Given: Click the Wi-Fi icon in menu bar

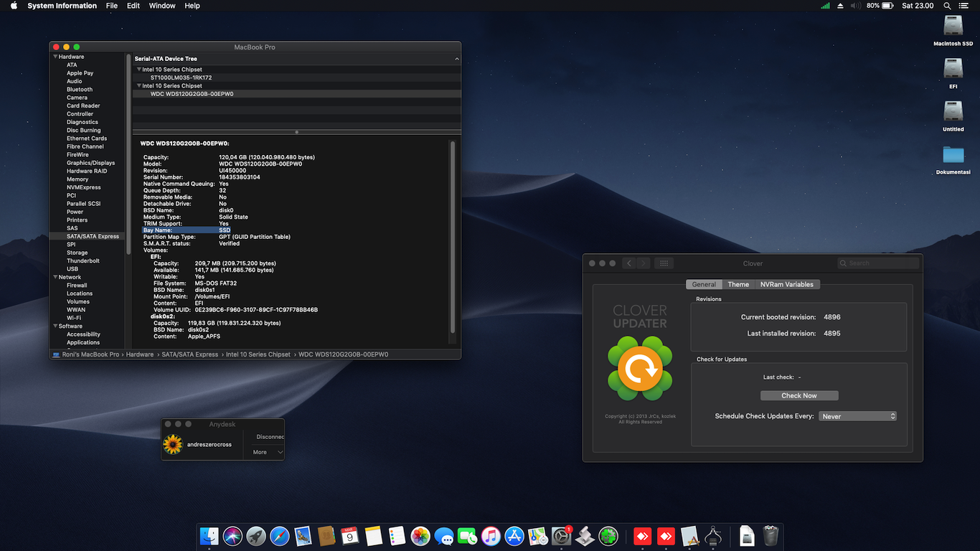Looking at the screenshot, I should (x=825, y=6).
